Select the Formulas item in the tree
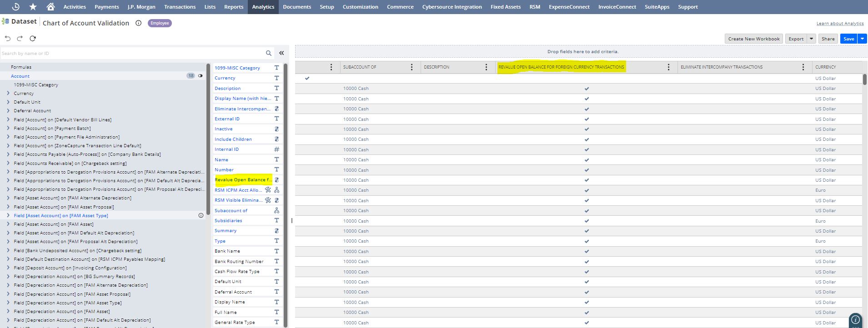 tap(21, 67)
